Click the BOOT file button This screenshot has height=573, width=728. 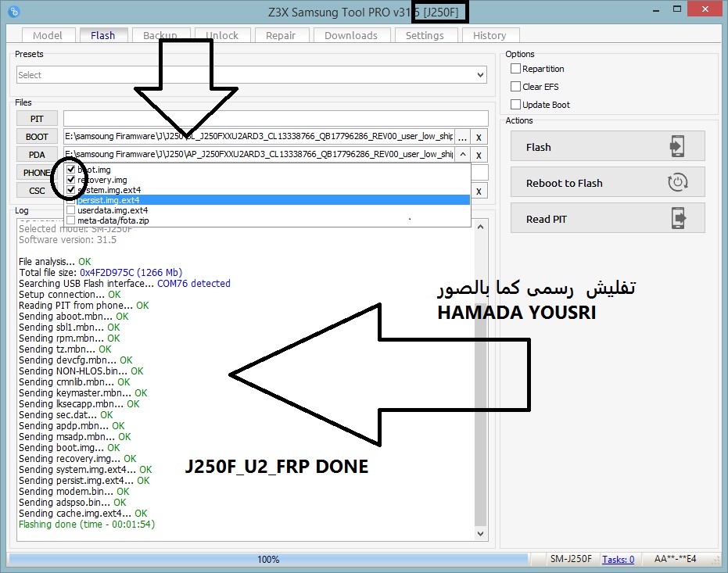coord(38,137)
